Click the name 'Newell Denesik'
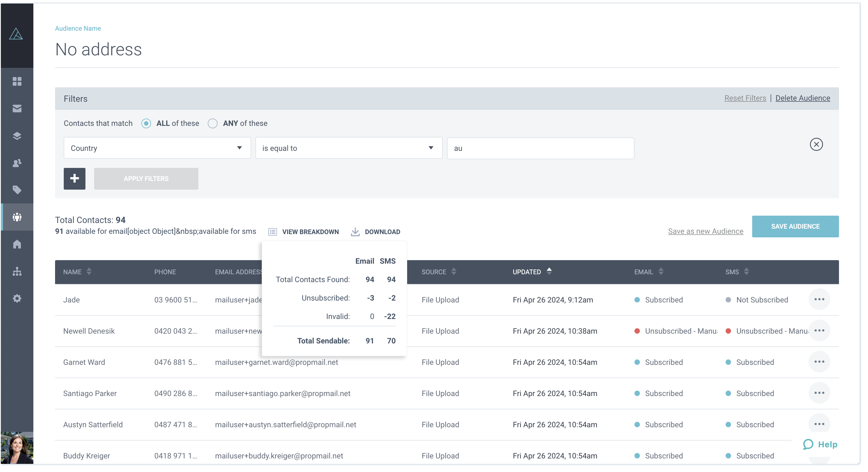The width and height of the screenshot is (868, 472). [89, 331]
